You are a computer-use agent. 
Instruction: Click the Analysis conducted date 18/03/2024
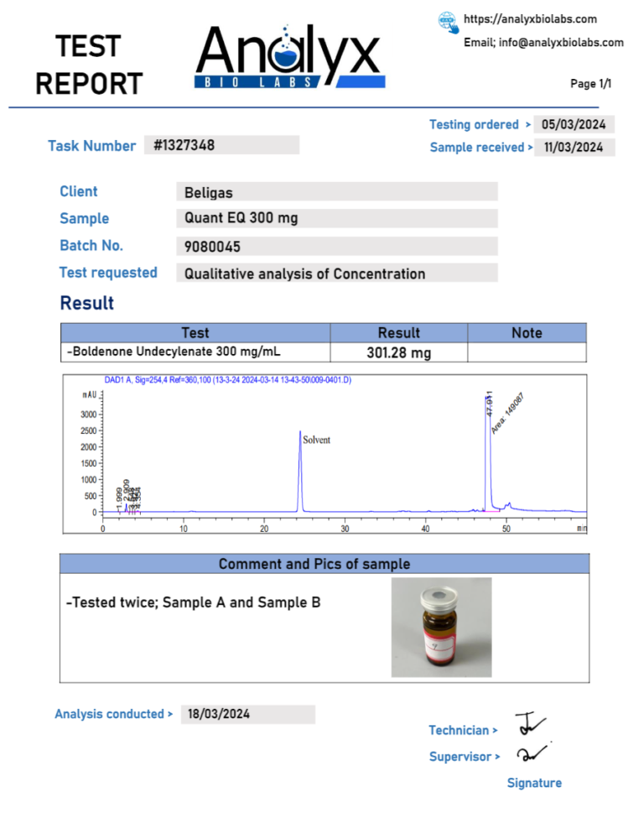click(x=248, y=714)
